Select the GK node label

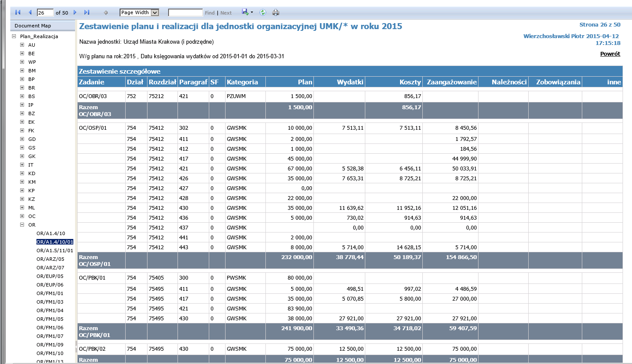point(32,156)
